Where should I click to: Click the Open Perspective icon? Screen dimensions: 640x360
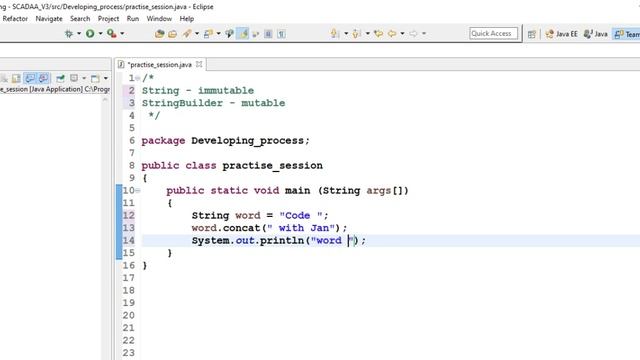coord(531,34)
